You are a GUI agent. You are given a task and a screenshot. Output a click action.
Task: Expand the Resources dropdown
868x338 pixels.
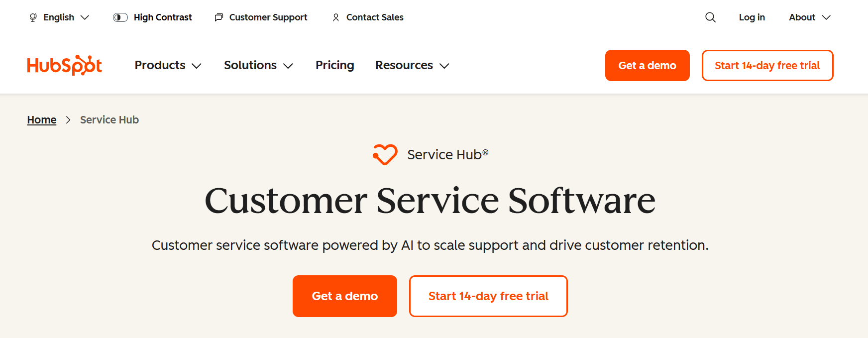412,65
